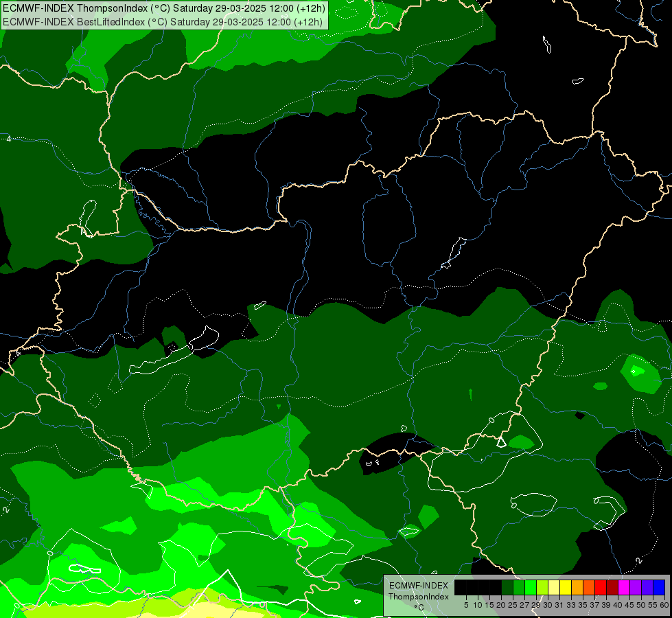Click the dark red 39–40 legend swatch
672x618 pixels.
tap(612, 587)
